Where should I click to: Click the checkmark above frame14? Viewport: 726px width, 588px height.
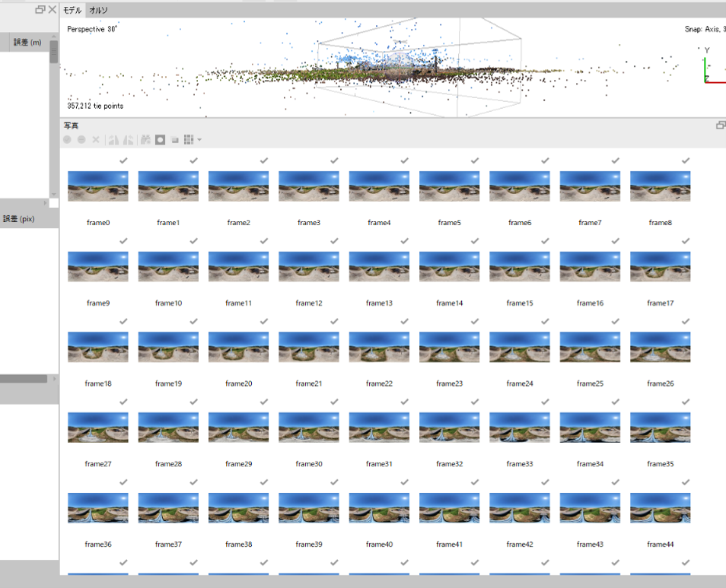click(475, 241)
